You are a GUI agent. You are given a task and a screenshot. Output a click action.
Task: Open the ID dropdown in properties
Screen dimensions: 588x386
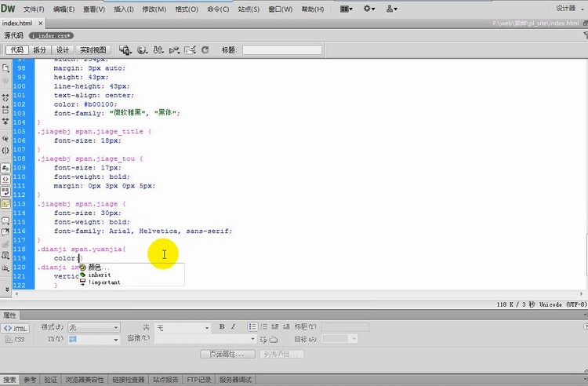pyautogui.click(x=94, y=340)
